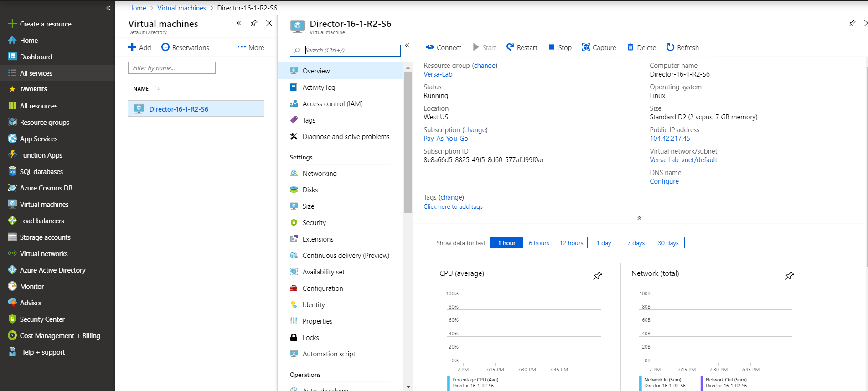Show data for last 1 hour
Image resolution: width=868 pixels, height=391 pixels.
(506, 243)
